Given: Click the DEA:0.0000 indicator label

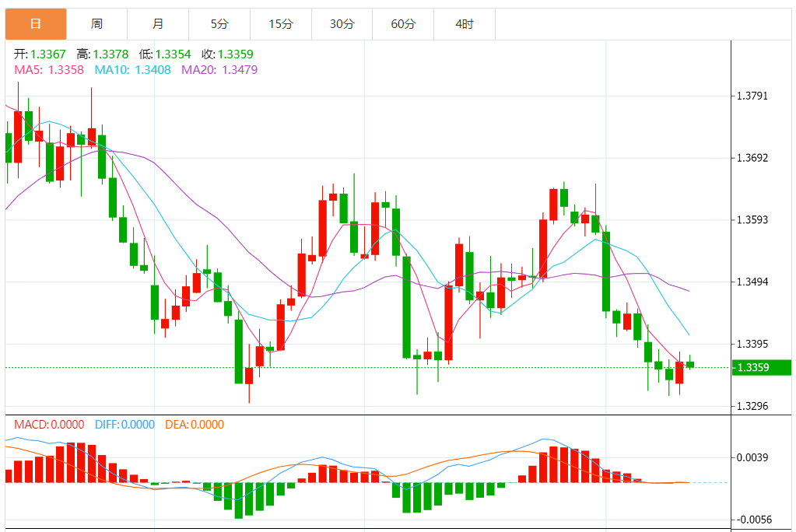Looking at the screenshot, I should tap(195, 425).
